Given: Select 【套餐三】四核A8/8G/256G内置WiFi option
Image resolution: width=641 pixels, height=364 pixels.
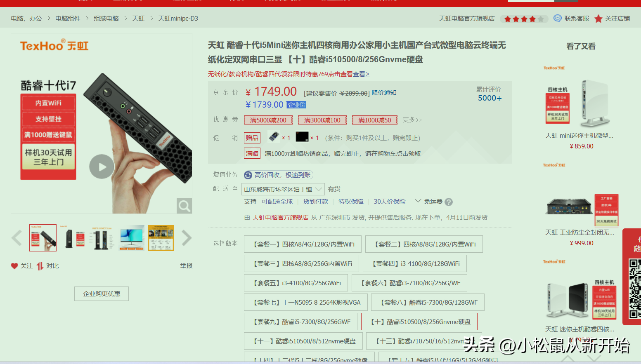Looking at the screenshot, I should pos(301,263).
